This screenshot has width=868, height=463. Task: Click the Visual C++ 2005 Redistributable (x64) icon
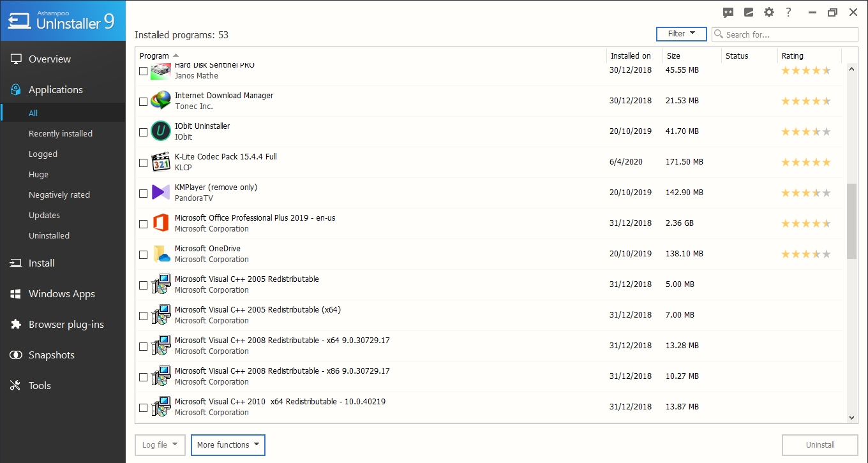(161, 315)
